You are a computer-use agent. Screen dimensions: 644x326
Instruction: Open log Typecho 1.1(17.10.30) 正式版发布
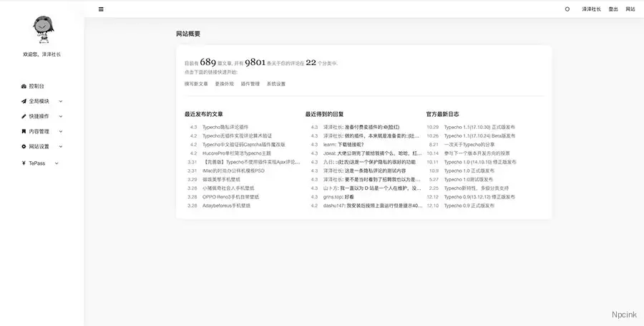(479, 128)
